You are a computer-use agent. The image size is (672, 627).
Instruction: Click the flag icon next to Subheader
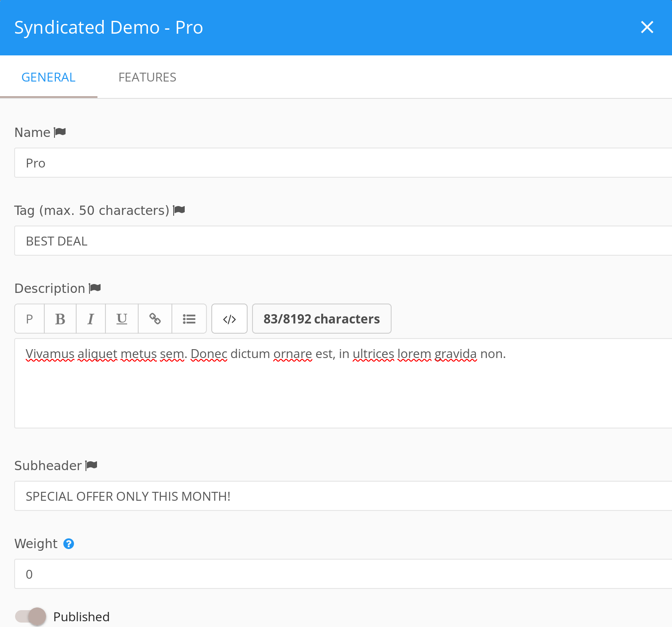(x=91, y=465)
